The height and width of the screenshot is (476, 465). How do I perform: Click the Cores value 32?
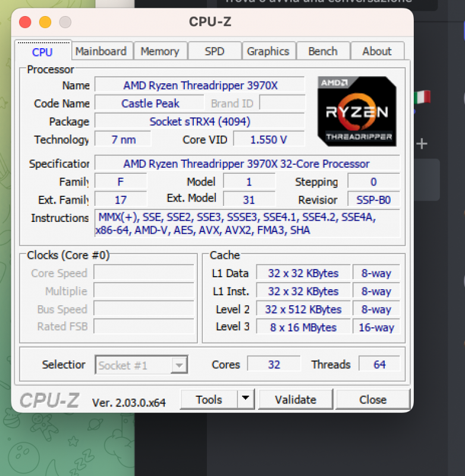click(274, 364)
